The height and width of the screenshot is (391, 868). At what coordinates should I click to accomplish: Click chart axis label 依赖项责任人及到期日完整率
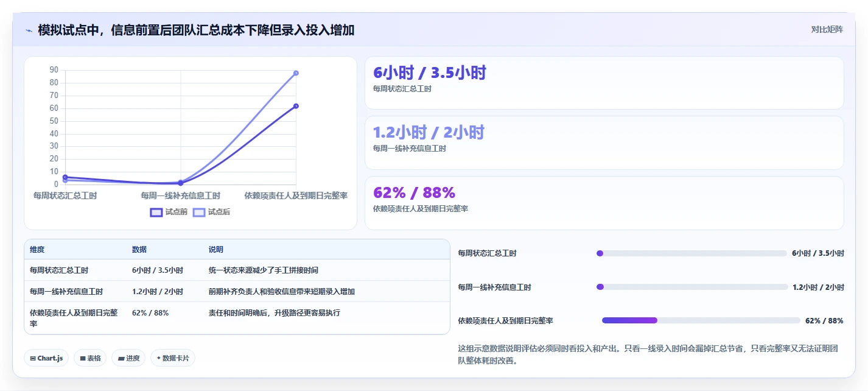(296, 195)
